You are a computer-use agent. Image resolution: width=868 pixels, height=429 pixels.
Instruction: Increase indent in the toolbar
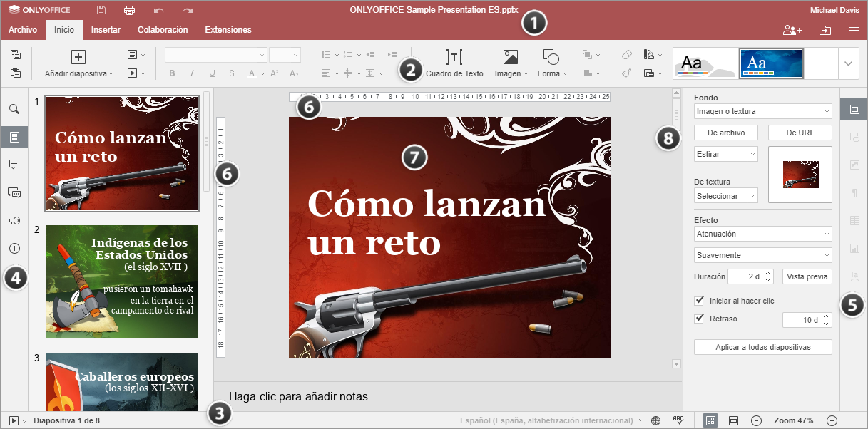coord(392,54)
